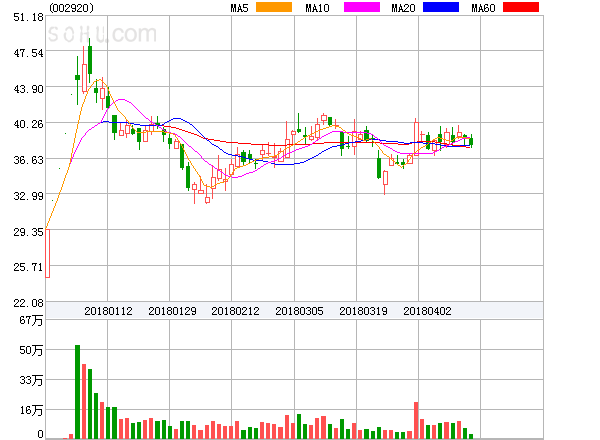This screenshot has height=440, width=600.
Task: Click the blue MA20 legend swatch
Action: (441, 7)
